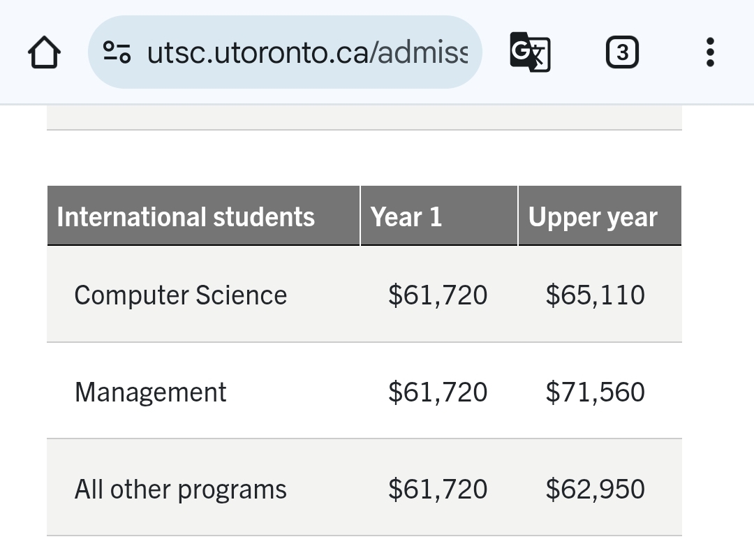Click the partially visible row above the table
Screen dimensions: 754x560
[x=364, y=117]
